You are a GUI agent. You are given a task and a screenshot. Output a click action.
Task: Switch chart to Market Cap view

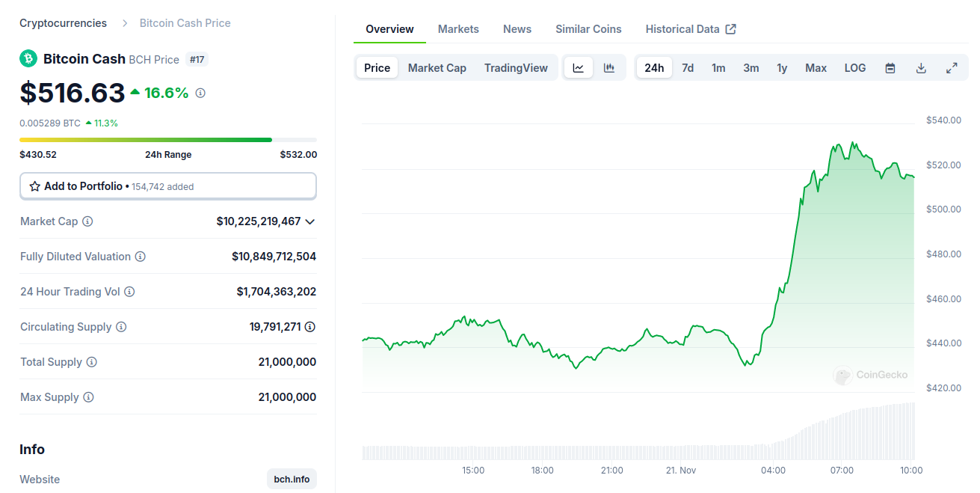[437, 68]
